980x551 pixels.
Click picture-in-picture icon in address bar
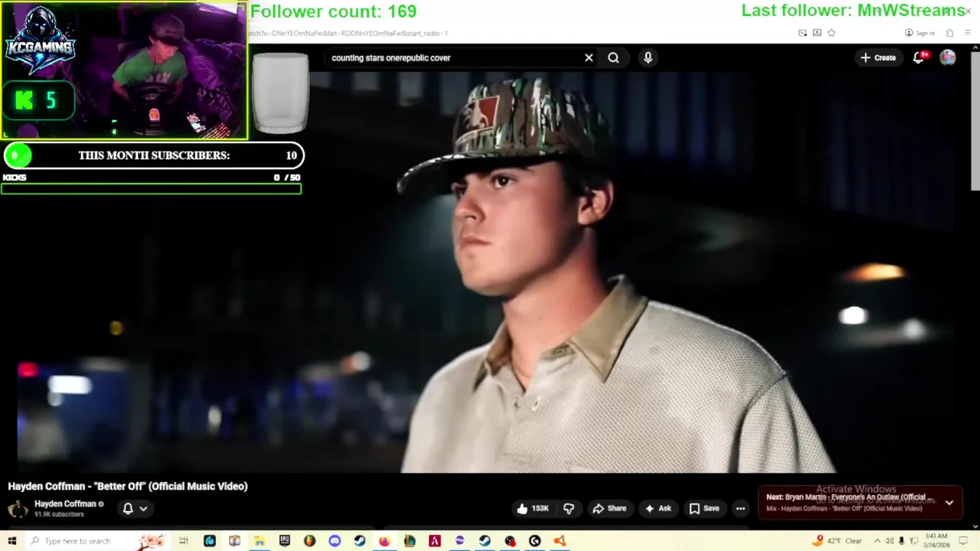(802, 33)
